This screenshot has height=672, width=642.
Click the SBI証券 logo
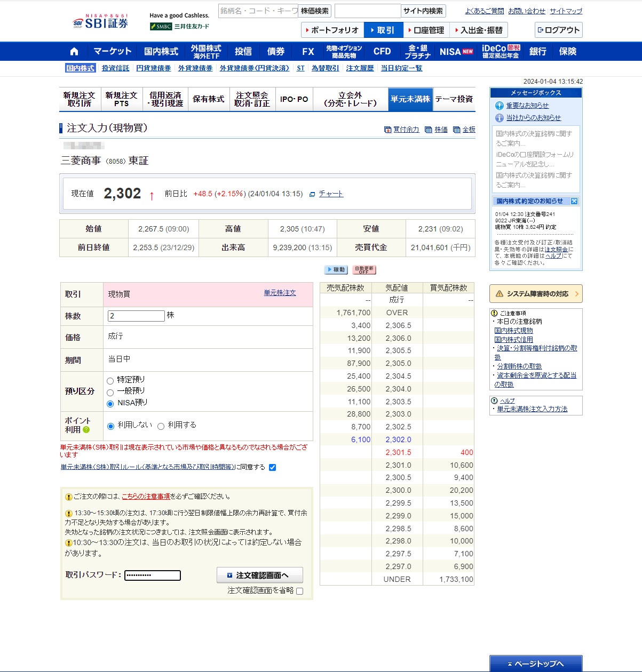click(x=101, y=22)
